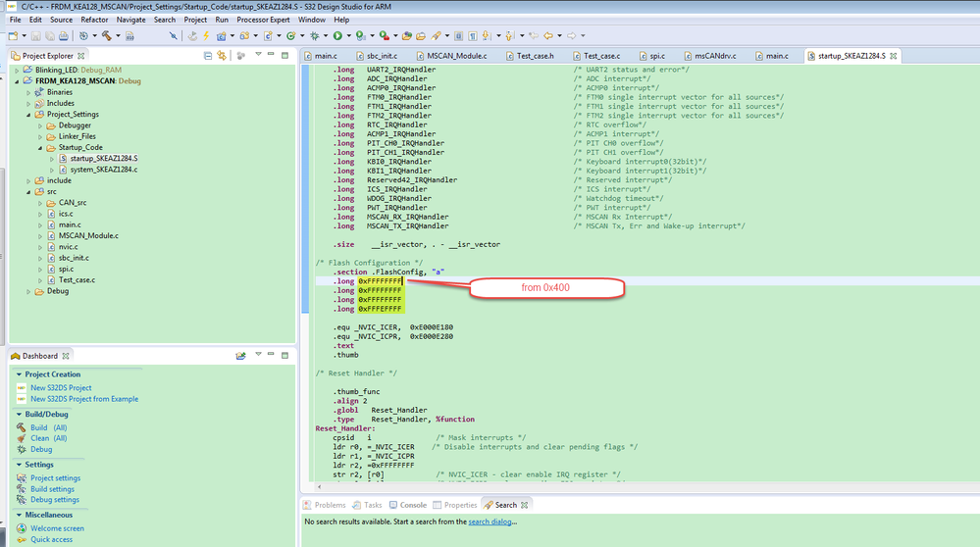
Task: Collapse the FRDM_KEA128_MSCAN project node
Action: [x=17, y=81]
